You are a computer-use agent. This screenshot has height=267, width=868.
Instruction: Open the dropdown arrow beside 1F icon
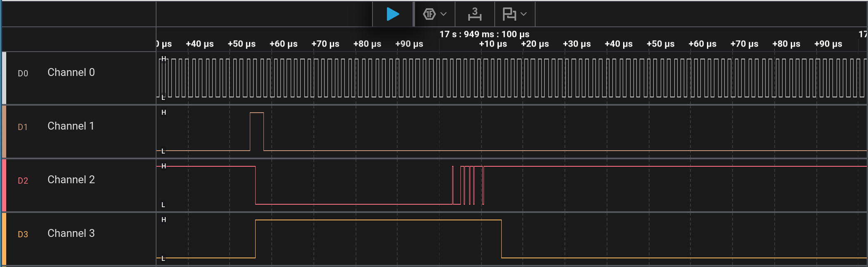click(444, 14)
